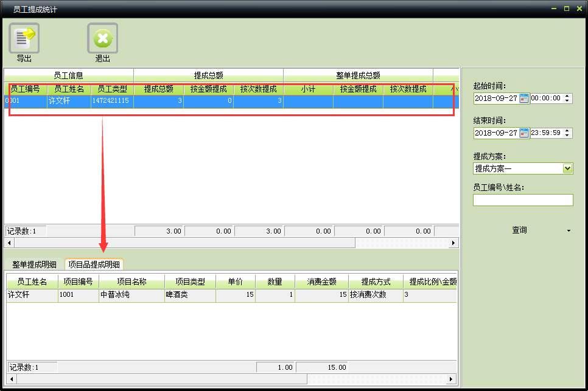The image size is (588, 391).
Task: Open the dropdown arrow beside 查询
Action: point(569,230)
